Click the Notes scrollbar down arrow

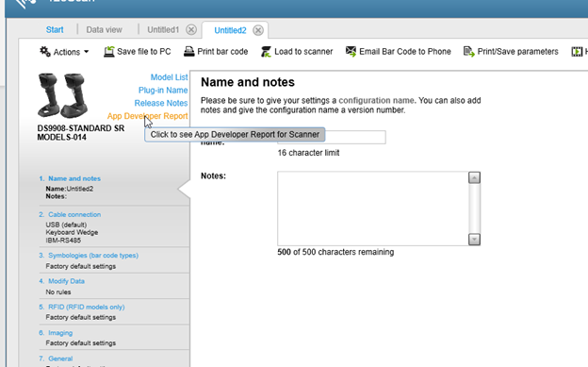coord(474,240)
